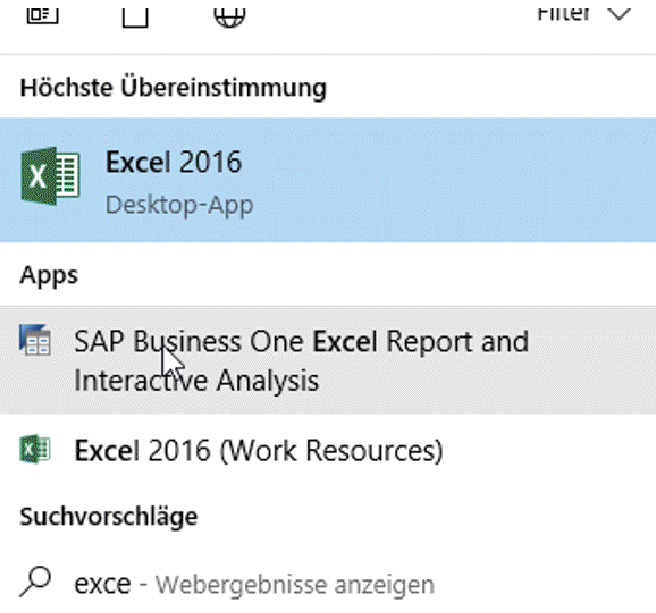Launch SAP Business One Excel Report entry
This screenshot has height=613, width=656.
point(301,342)
